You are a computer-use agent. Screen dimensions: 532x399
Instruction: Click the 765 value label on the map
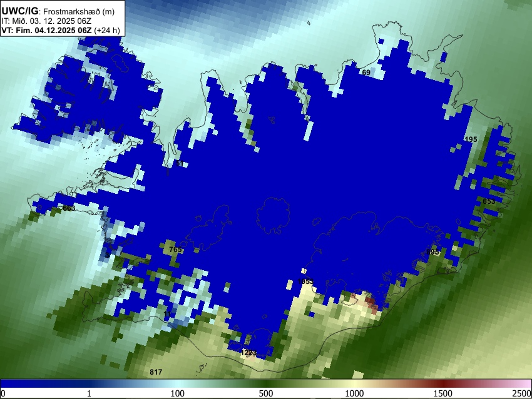175,250
